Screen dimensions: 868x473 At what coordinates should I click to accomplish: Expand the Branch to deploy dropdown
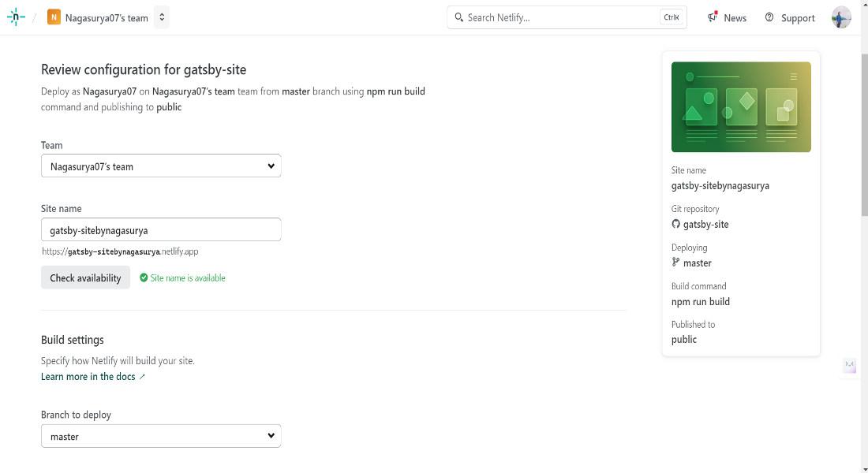point(161,435)
